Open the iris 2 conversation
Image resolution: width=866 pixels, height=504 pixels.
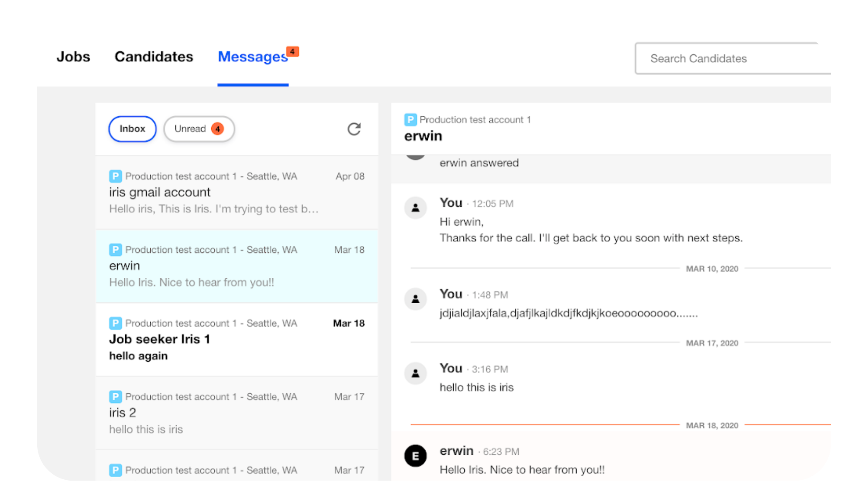click(236, 413)
